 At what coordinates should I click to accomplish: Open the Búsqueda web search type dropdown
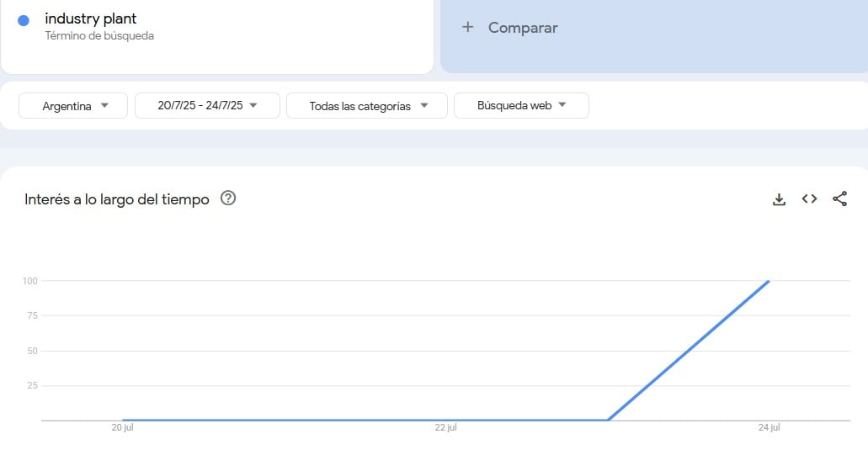tap(521, 106)
